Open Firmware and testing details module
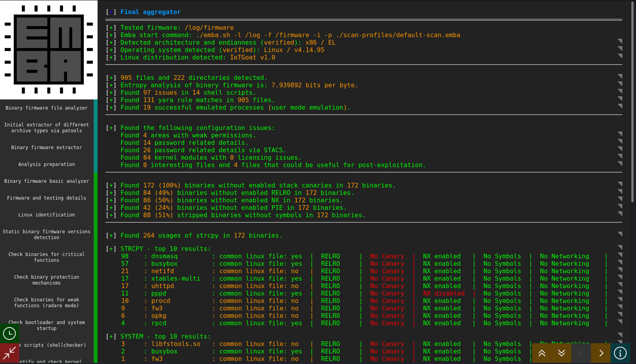The height and width of the screenshot is (364, 636). point(47,198)
